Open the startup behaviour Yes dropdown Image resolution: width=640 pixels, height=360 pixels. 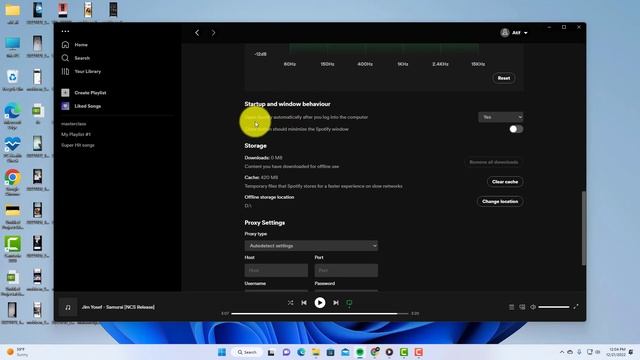[500, 117]
